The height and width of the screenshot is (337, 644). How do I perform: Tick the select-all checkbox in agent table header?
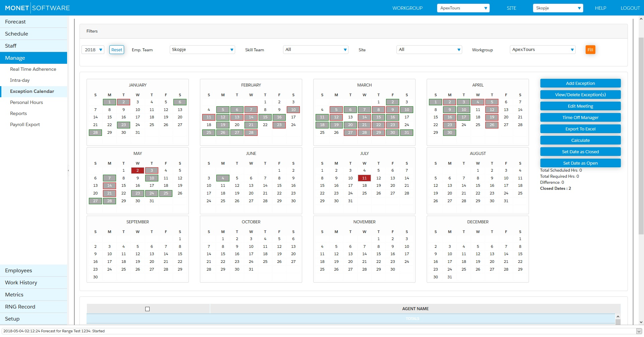(147, 309)
